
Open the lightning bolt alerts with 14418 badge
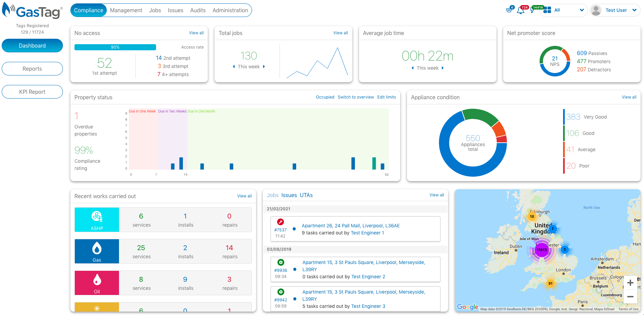(532, 11)
